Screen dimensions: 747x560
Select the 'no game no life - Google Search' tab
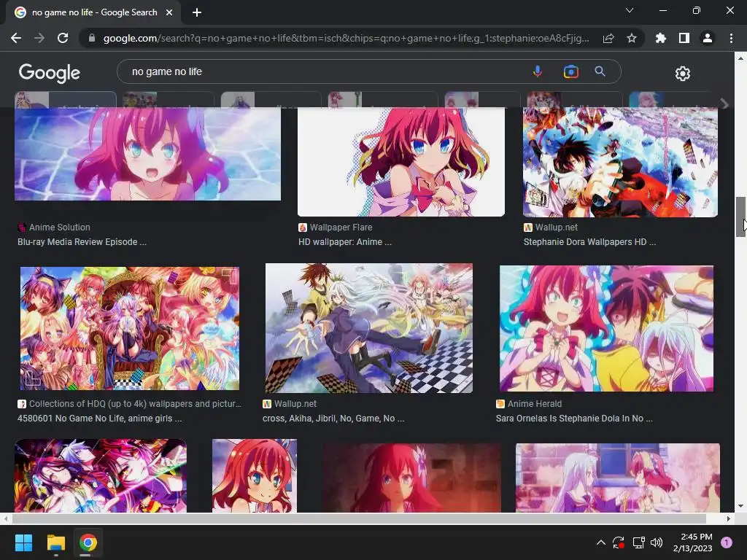[x=93, y=12]
